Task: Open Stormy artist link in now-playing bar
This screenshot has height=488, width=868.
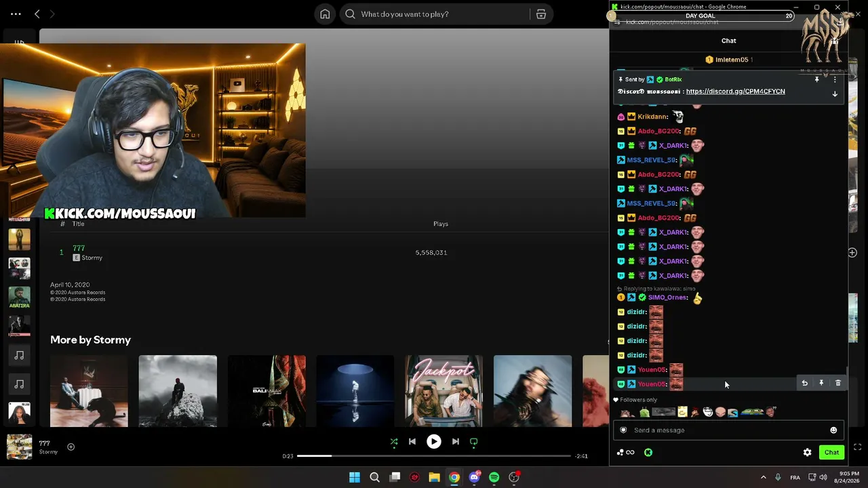Action: tap(48, 452)
